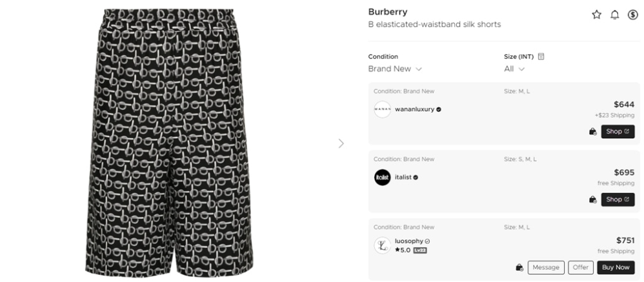The height and width of the screenshot is (282, 644).
Task: Click Shop button for $695 italist listing
Action: tap(618, 199)
